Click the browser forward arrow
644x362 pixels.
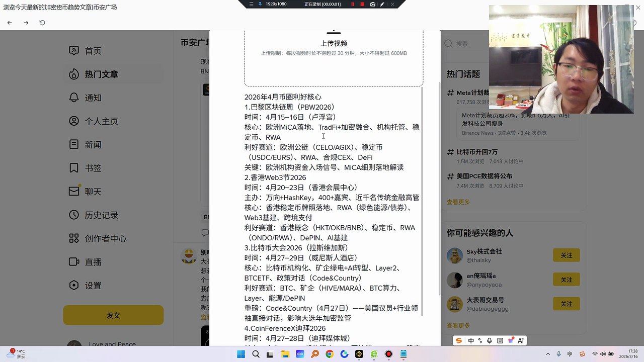pyautogui.click(x=26, y=23)
